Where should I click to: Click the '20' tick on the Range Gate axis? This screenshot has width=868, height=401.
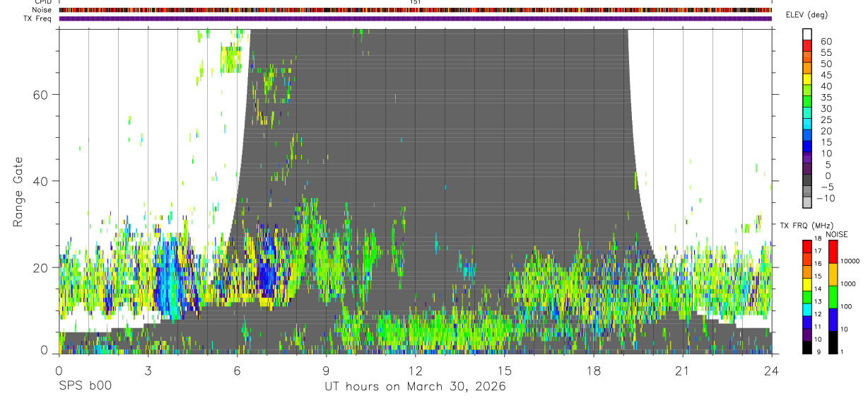pyautogui.click(x=42, y=267)
